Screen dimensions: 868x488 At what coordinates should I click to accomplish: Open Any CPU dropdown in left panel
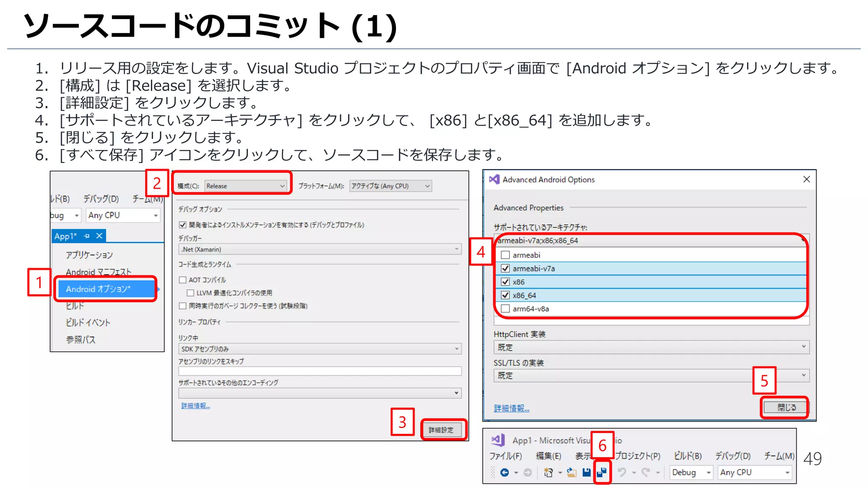(x=123, y=215)
